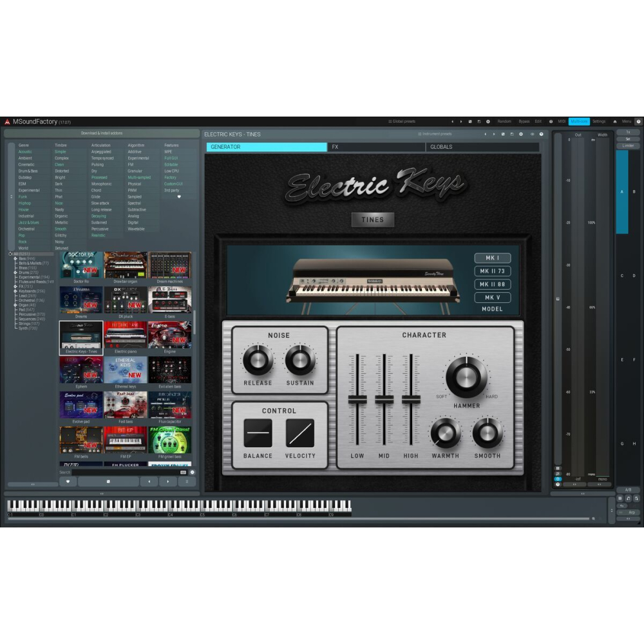This screenshot has height=644, width=644.
Task: Click the HIGH character slider handle
Action: (411, 399)
